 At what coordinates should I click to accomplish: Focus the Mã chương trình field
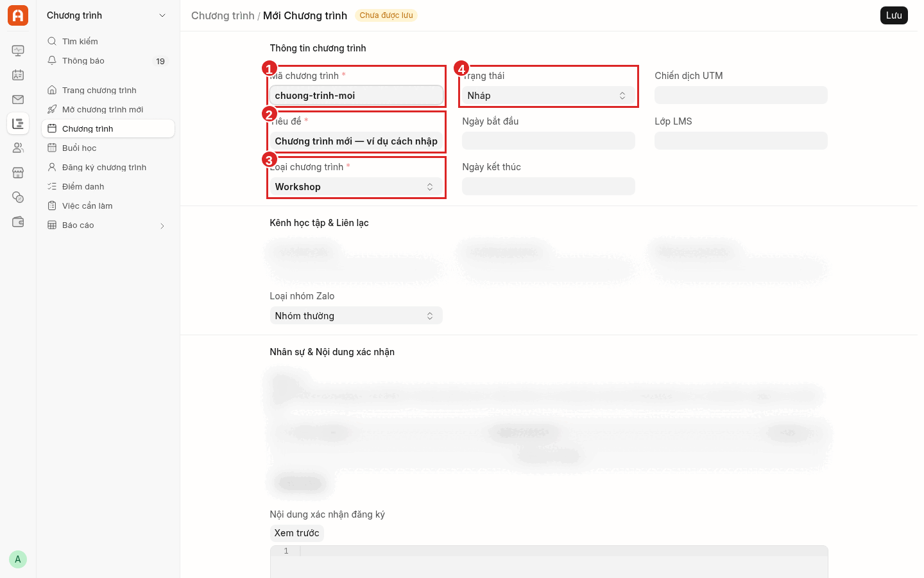click(356, 95)
